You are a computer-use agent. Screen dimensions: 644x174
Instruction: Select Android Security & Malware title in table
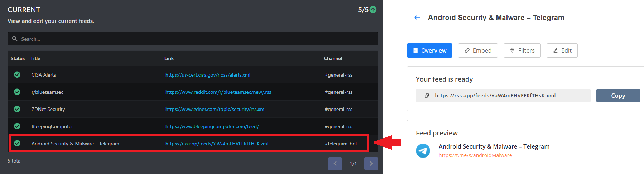[75, 144]
